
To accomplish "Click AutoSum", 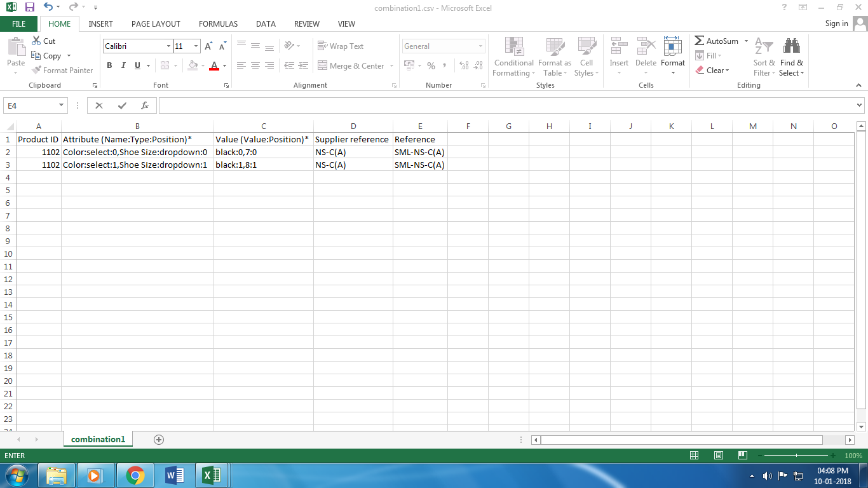I will click(x=717, y=41).
